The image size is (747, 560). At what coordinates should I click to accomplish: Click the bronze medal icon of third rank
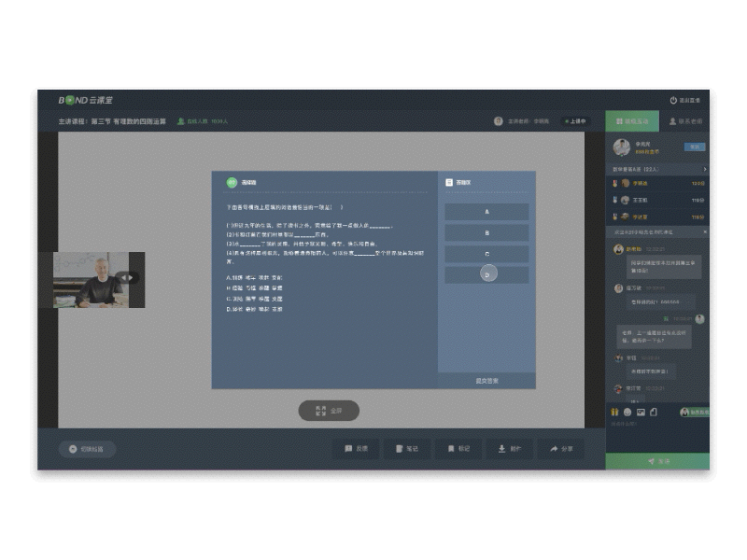614,217
